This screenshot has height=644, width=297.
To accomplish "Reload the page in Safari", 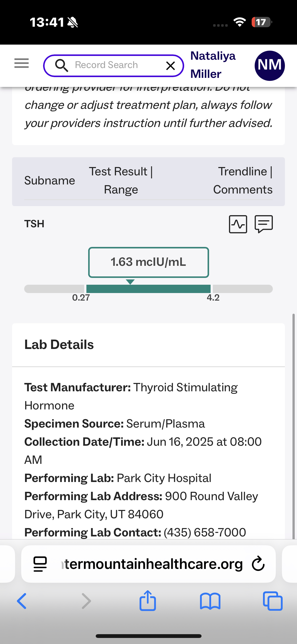I will pyautogui.click(x=258, y=564).
